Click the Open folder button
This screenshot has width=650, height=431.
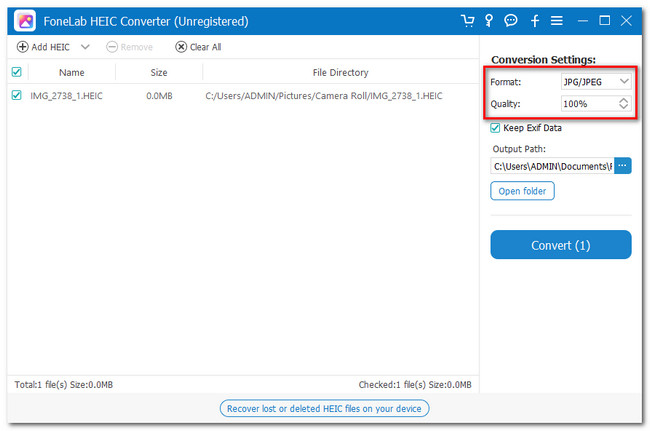click(522, 191)
